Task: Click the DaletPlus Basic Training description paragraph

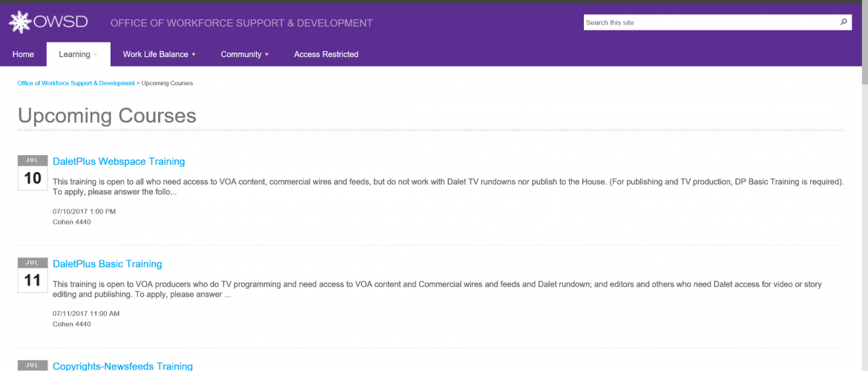Action: pos(437,289)
